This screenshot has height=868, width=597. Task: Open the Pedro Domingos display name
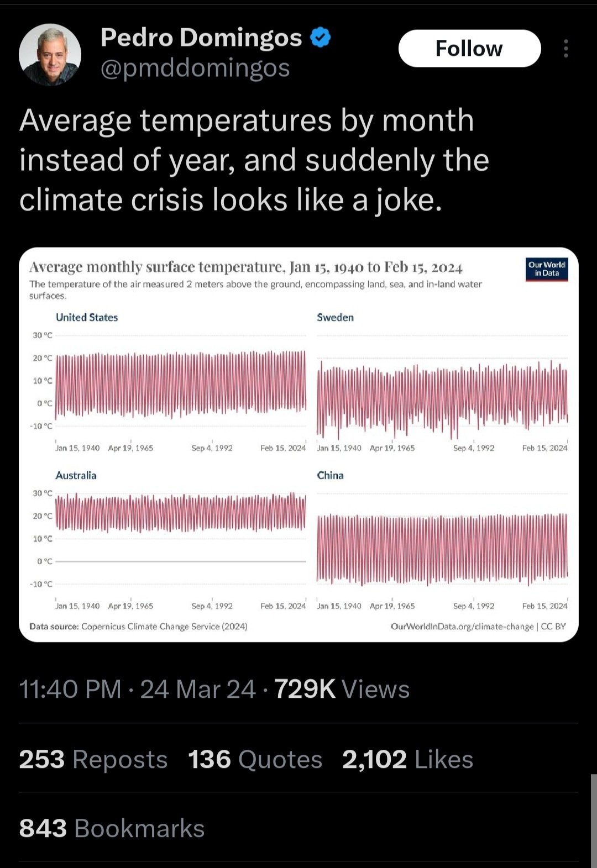[201, 38]
